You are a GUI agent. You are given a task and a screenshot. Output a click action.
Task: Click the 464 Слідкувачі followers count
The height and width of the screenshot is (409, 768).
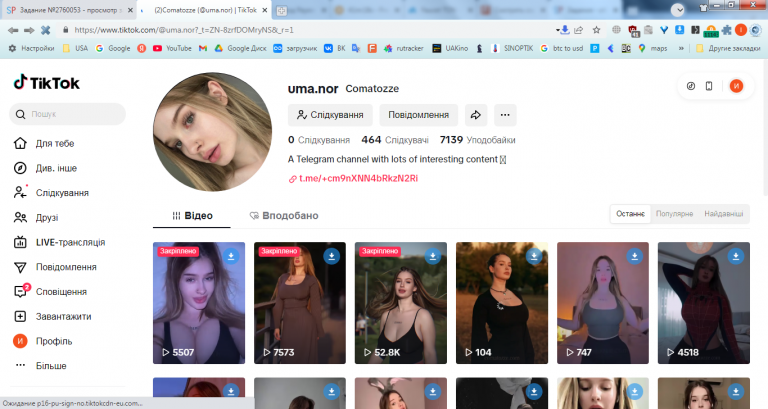[395, 140]
